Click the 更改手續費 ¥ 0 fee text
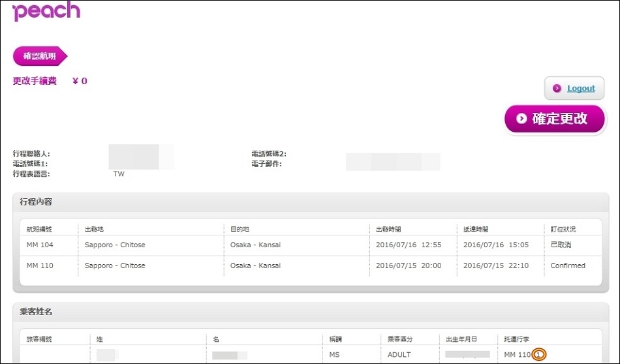The image size is (620, 364). click(x=50, y=81)
